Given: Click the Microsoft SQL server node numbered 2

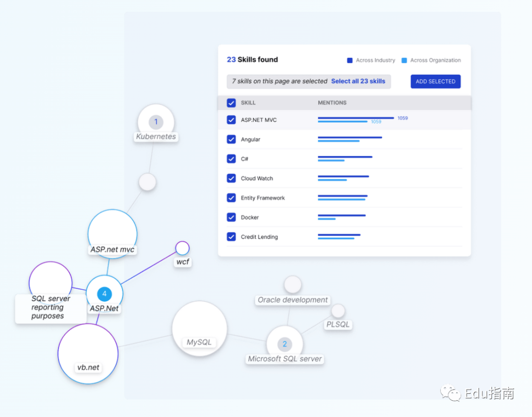Looking at the screenshot, I should 285,344.
